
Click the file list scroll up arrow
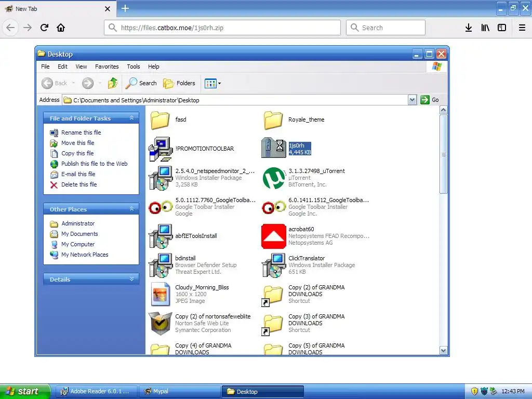point(444,110)
